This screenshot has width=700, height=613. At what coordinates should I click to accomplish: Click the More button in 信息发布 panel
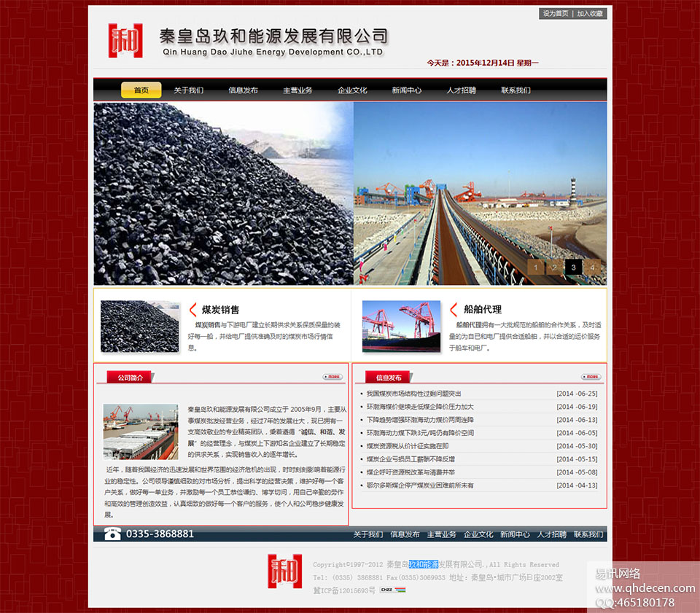[591, 377]
